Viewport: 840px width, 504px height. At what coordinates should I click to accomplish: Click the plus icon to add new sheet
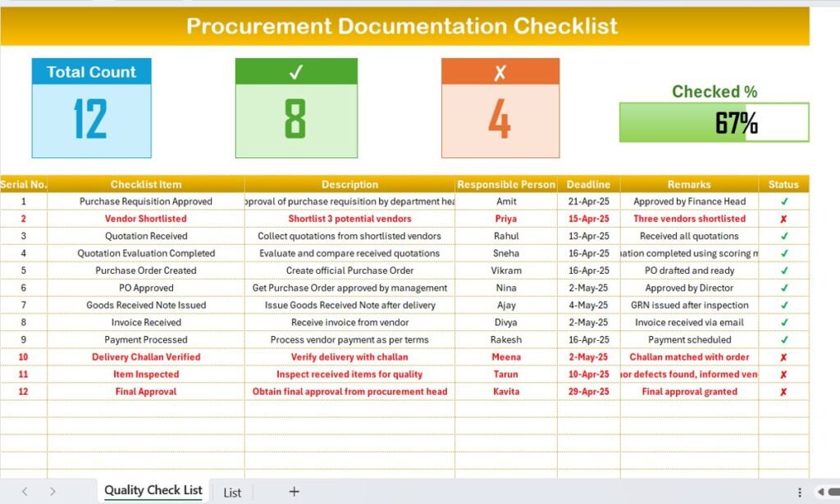point(294,491)
